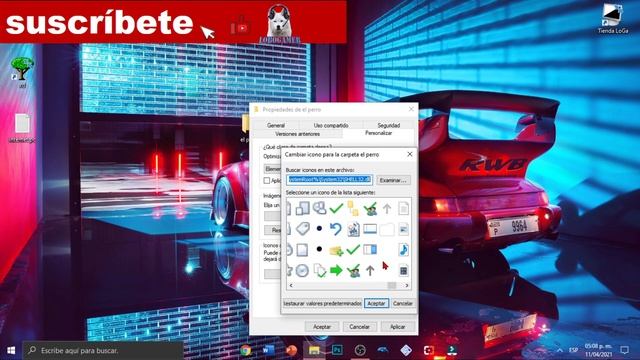Choose the yellow folder tree icon

[353, 209]
